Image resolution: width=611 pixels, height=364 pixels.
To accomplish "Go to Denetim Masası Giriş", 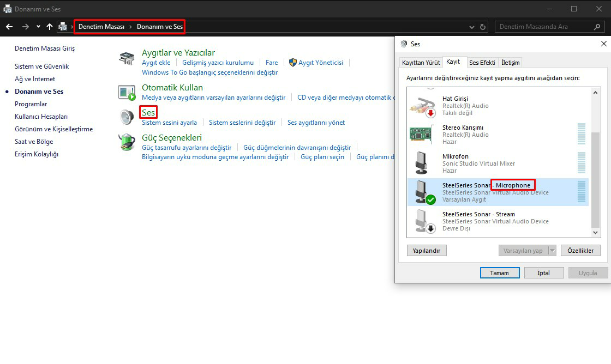I will (45, 48).
